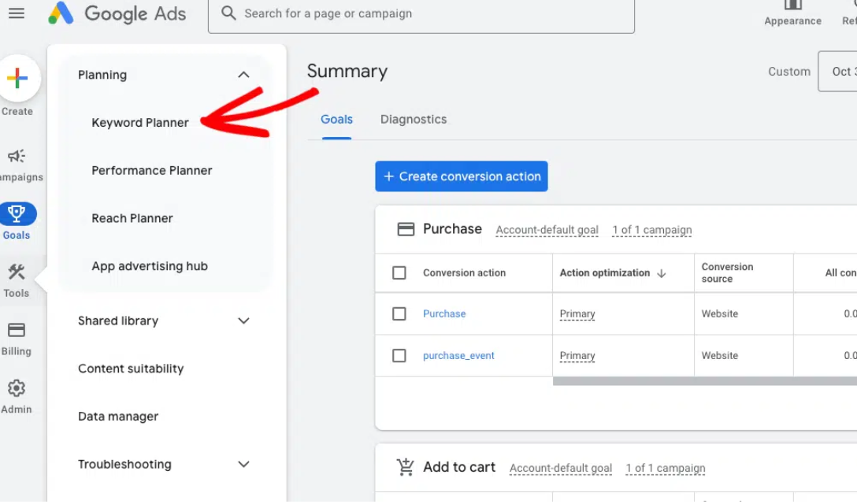Select the Goals trophy icon

17,213
